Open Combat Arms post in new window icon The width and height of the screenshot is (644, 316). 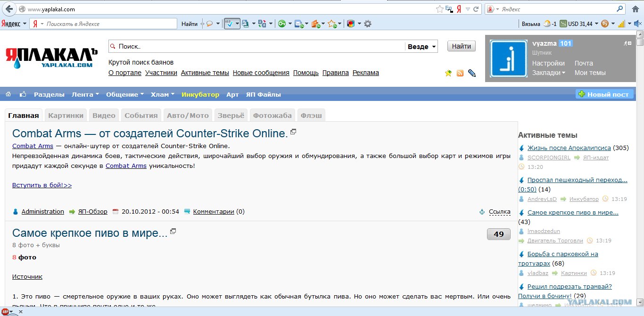(293, 132)
